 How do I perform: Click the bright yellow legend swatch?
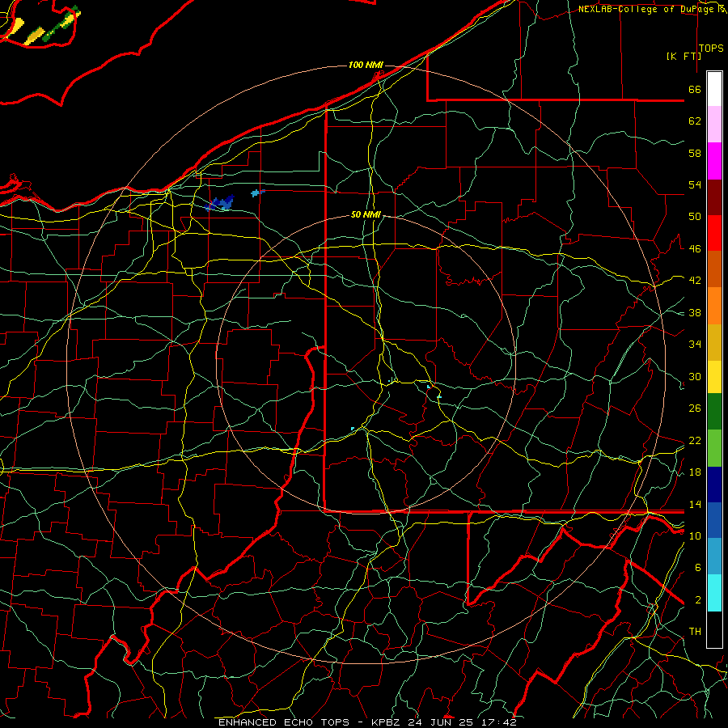(714, 376)
